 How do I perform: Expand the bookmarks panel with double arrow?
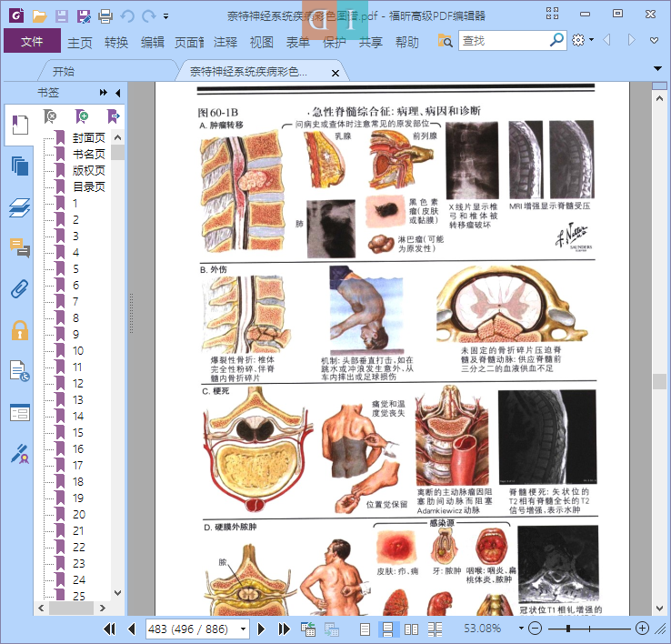click(103, 93)
